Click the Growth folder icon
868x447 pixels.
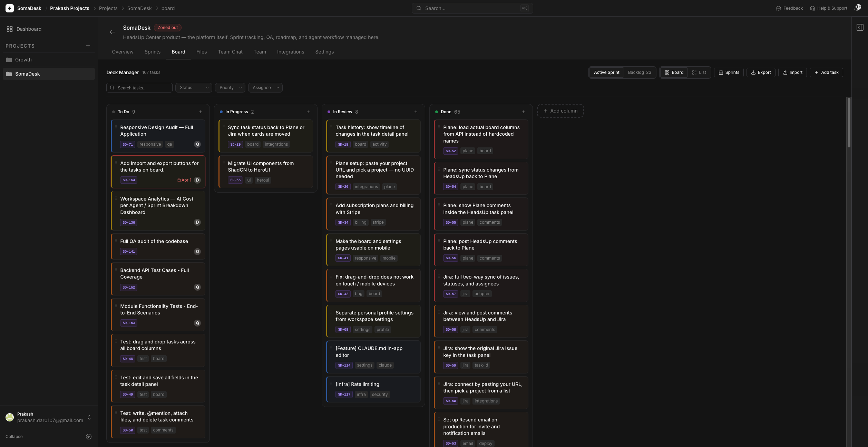[9, 60]
